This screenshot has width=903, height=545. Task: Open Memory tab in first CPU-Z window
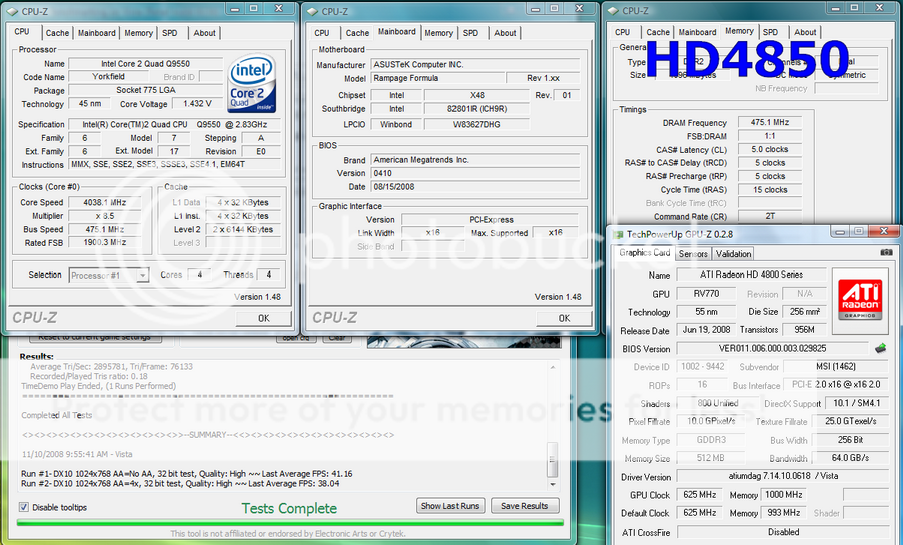tap(139, 33)
